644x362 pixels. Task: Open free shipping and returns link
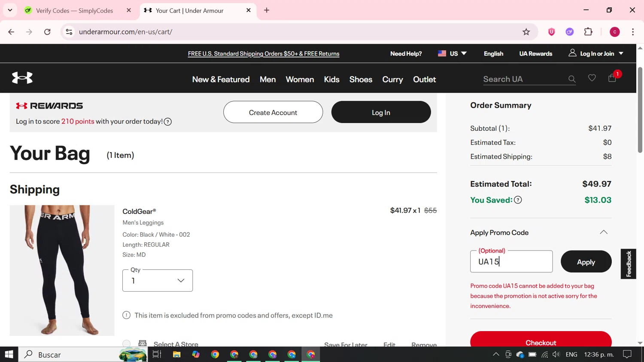[x=264, y=54]
